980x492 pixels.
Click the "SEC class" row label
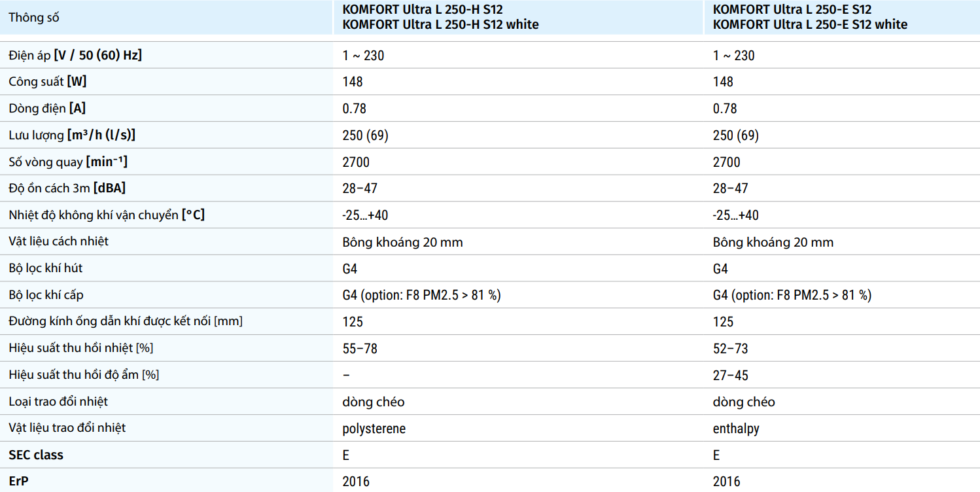pyautogui.click(x=36, y=455)
